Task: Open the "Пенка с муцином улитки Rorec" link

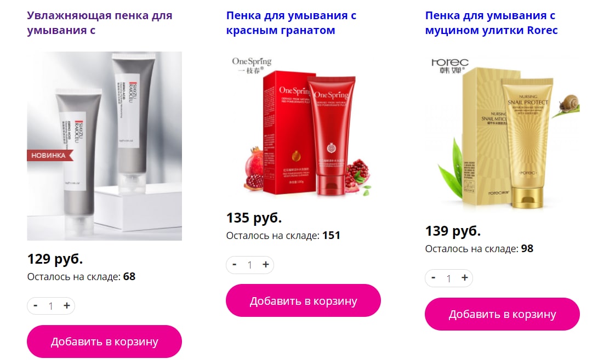Action: click(x=491, y=23)
